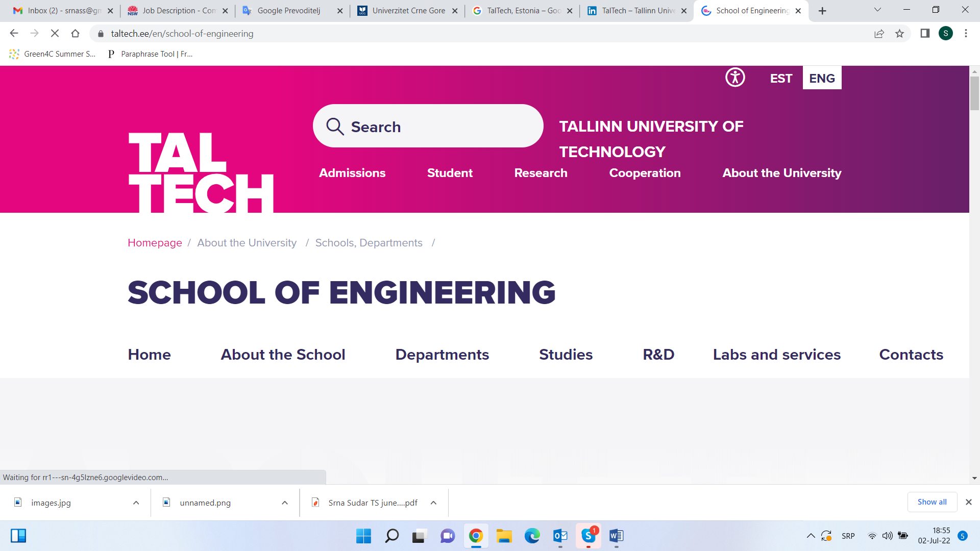980x551 pixels.
Task: Open File Explorer from taskbar
Action: click(504, 536)
